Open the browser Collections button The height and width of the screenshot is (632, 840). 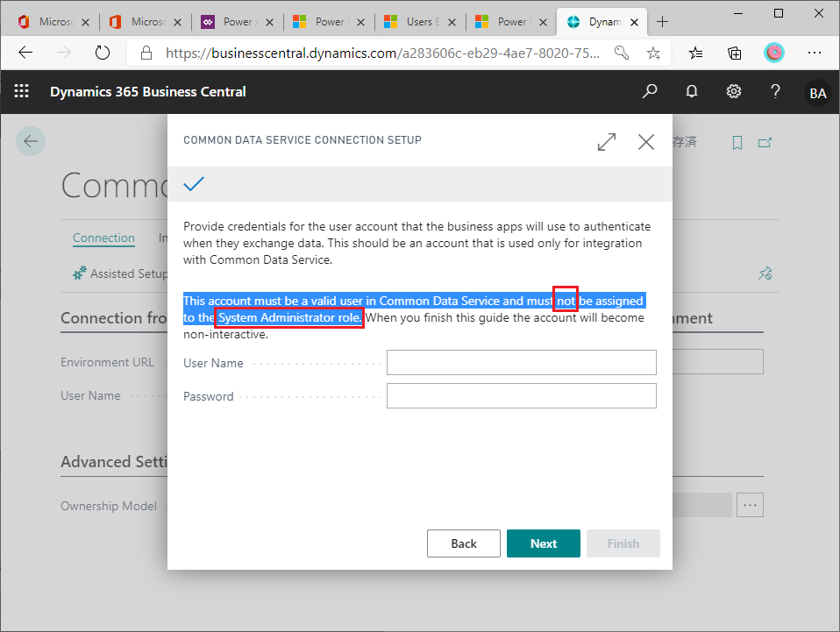click(x=735, y=53)
